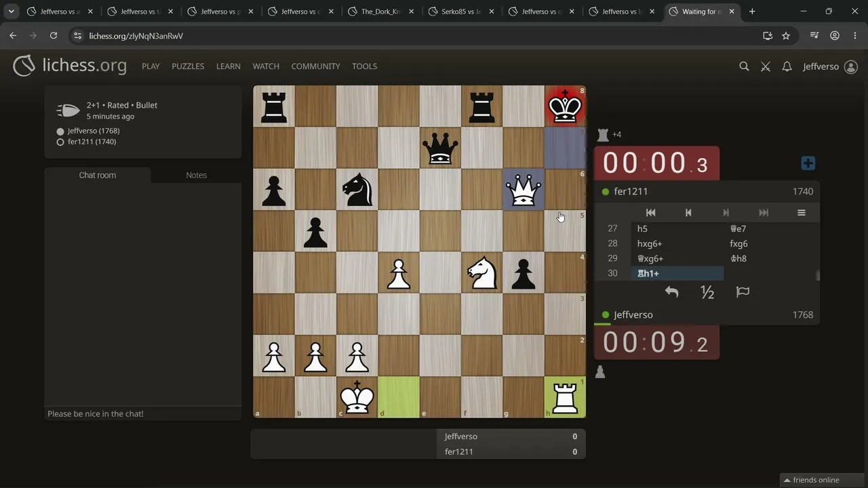Offer a draw with the ½ button
This screenshot has height=488, width=868.
[x=707, y=292]
